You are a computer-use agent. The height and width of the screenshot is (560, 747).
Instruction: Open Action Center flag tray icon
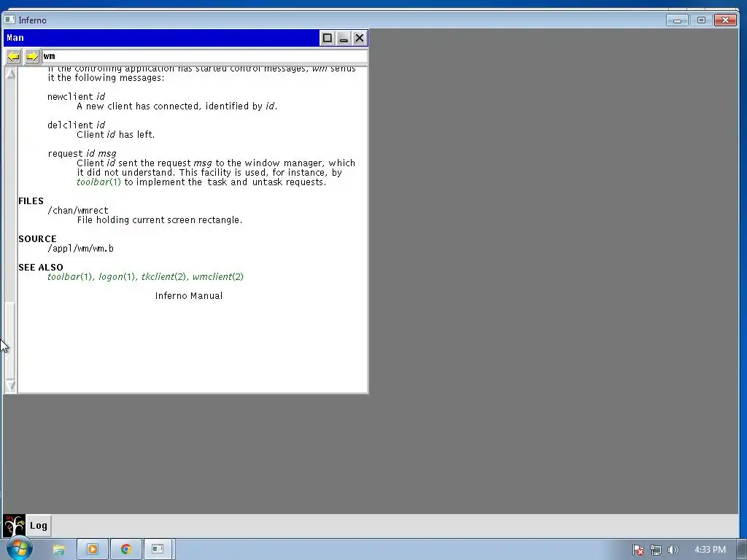(x=638, y=550)
